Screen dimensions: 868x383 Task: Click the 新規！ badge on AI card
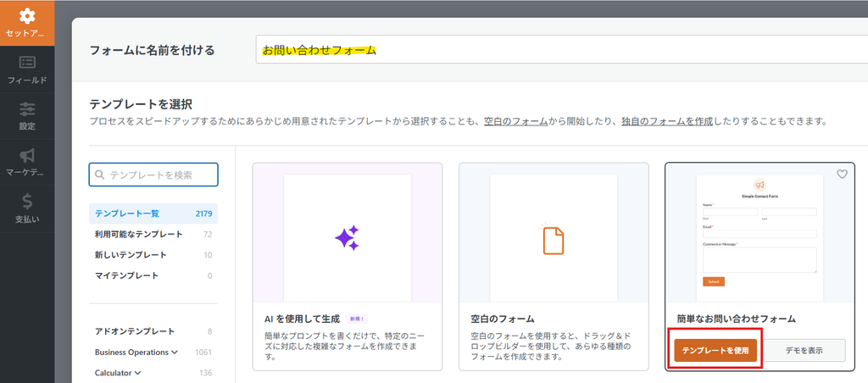click(x=357, y=319)
